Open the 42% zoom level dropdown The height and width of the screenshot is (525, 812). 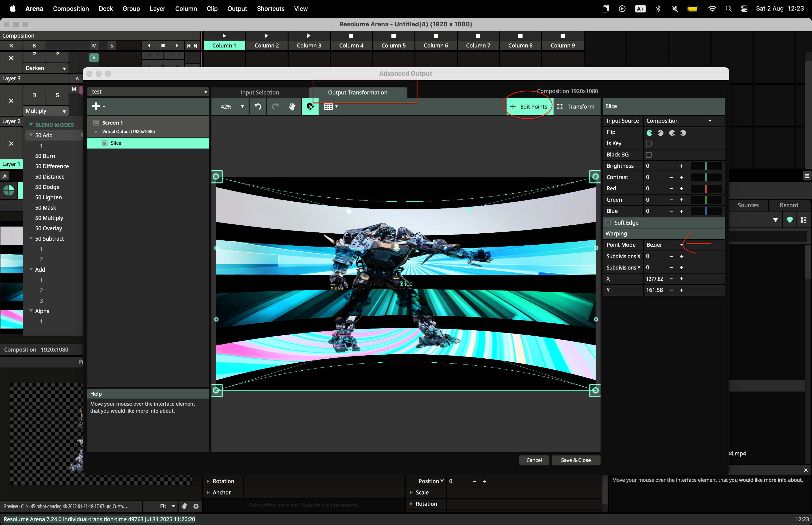click(x=232, y=107)
